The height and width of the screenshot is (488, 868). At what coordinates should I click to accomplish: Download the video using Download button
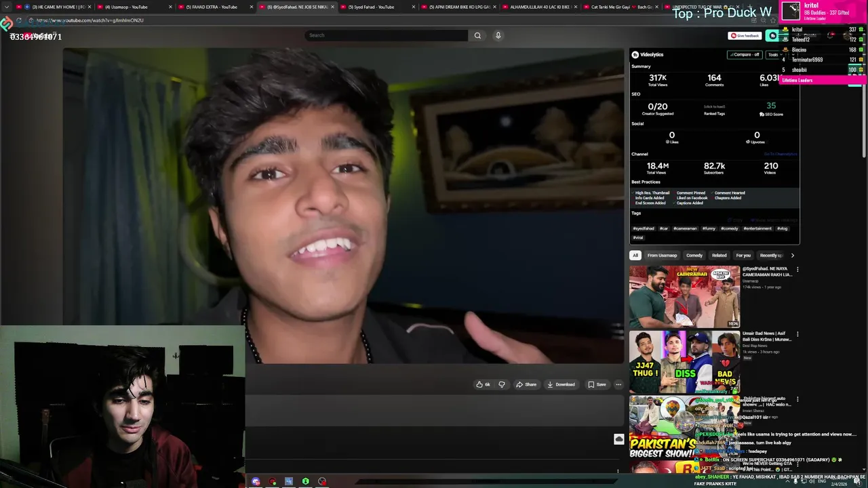tap(561, 384)
